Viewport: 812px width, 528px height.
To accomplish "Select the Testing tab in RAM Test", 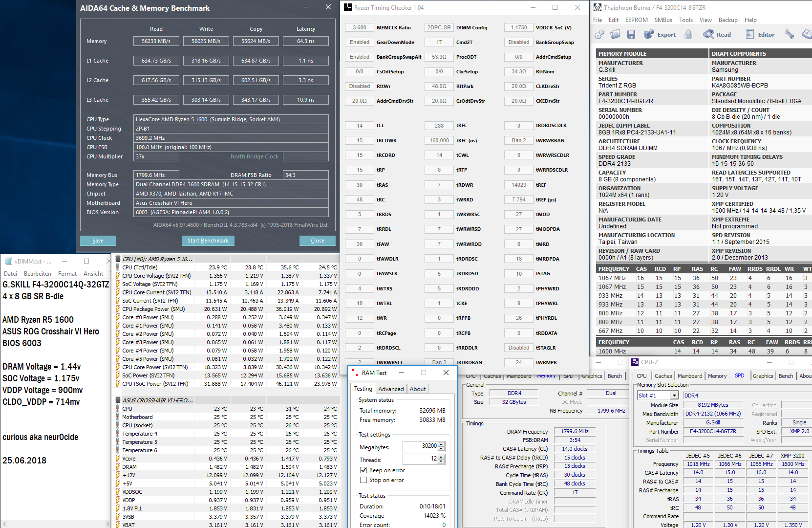I will click(x=363, y=389).
